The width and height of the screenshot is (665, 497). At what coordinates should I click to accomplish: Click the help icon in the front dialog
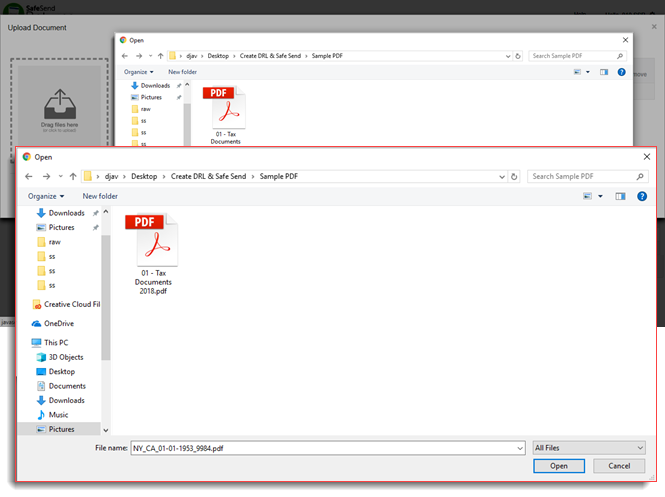click(641, 196)
